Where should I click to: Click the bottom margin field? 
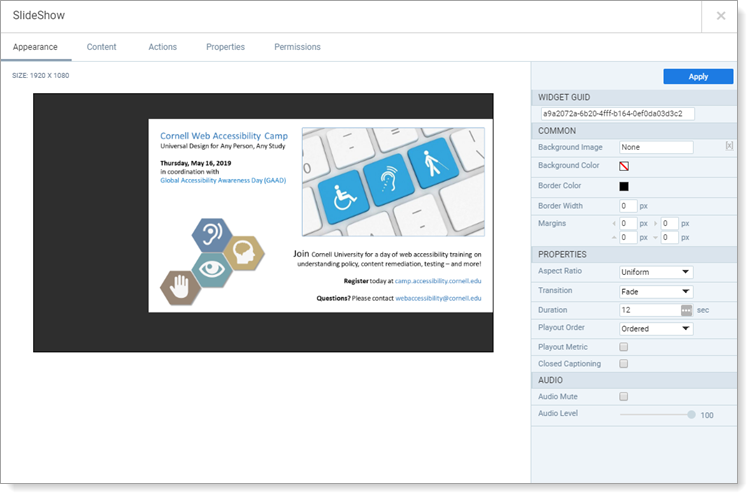coord(669,237)
